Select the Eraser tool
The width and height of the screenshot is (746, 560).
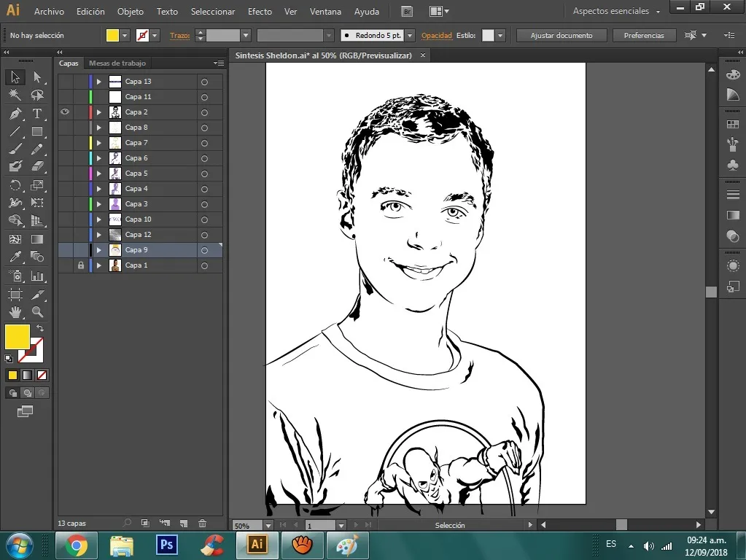tap(37, 166)
